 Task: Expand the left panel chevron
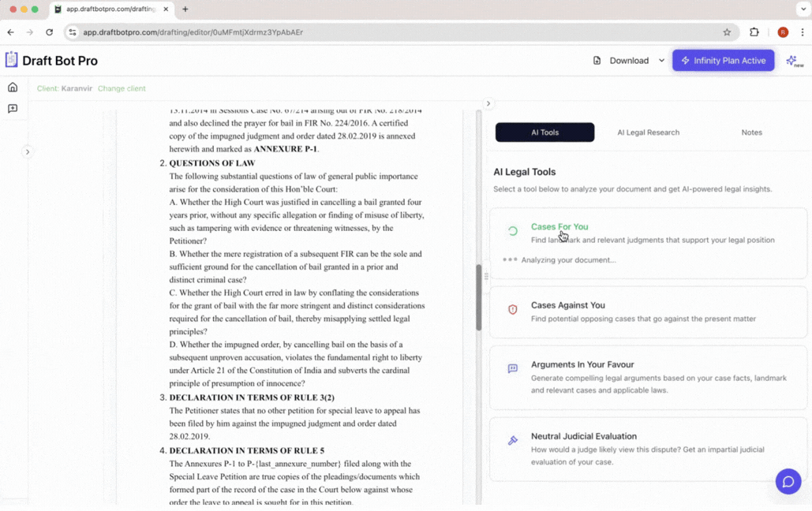(x=28, y=151)
